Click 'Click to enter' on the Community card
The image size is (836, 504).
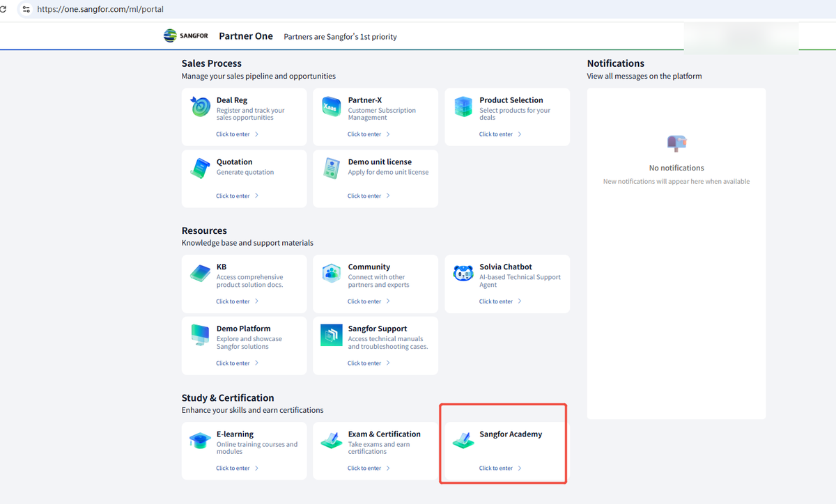point(369,301)
